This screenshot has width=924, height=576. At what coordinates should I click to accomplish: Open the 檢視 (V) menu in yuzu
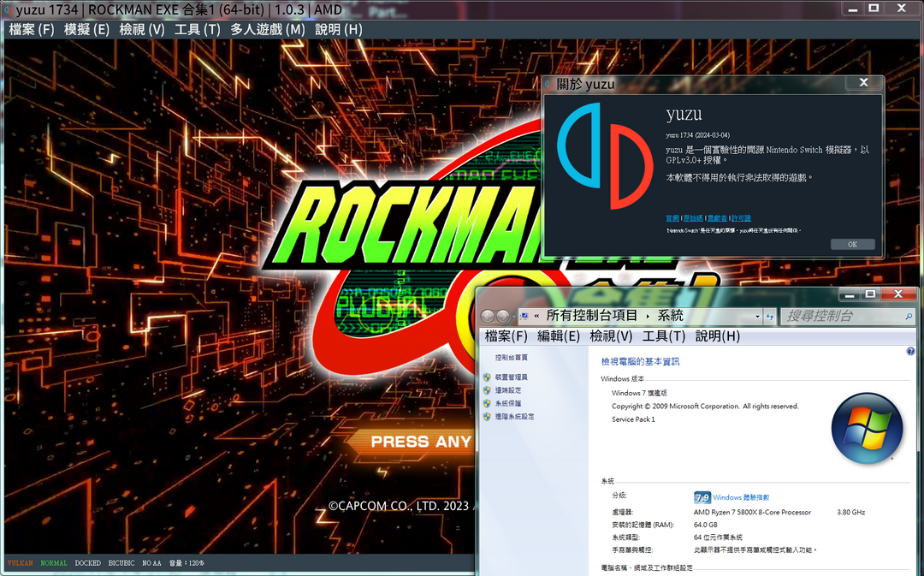[142, 29]
